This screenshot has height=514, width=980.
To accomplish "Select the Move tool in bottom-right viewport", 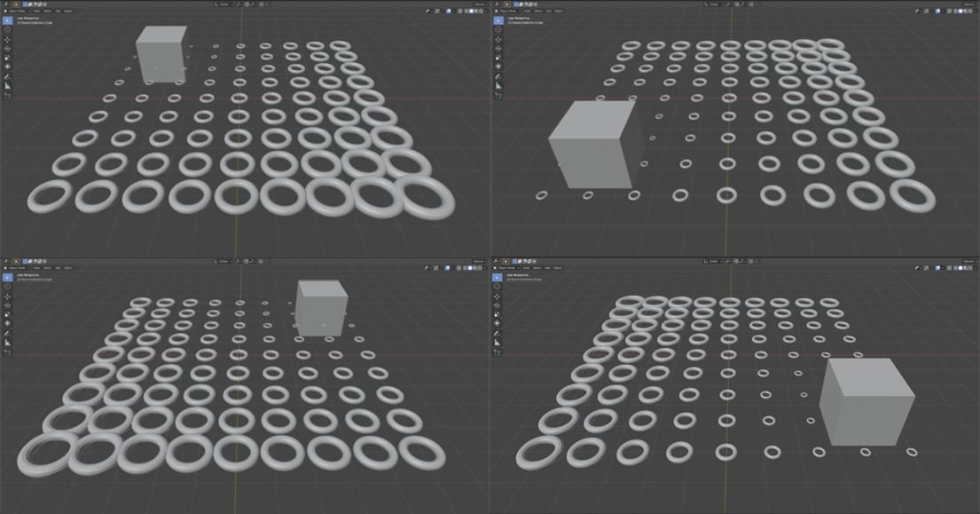I will tap(498, 297).
